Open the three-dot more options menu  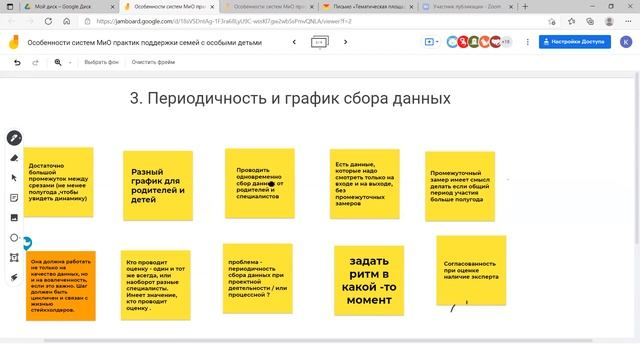coord(528,42)
